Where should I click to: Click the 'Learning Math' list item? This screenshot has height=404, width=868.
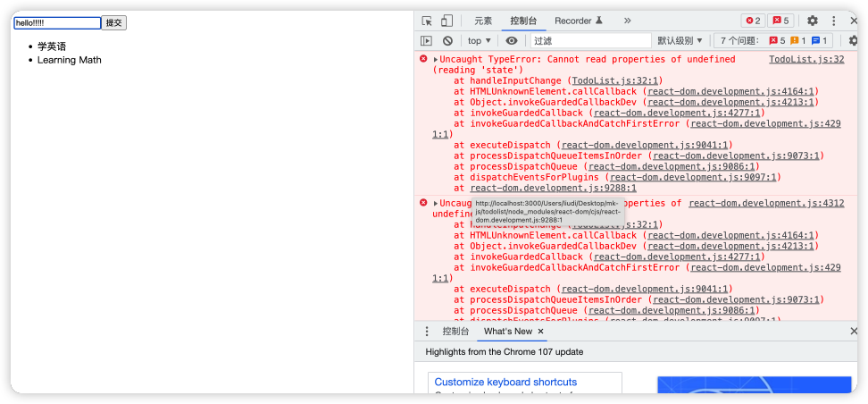tap(69, 60)
